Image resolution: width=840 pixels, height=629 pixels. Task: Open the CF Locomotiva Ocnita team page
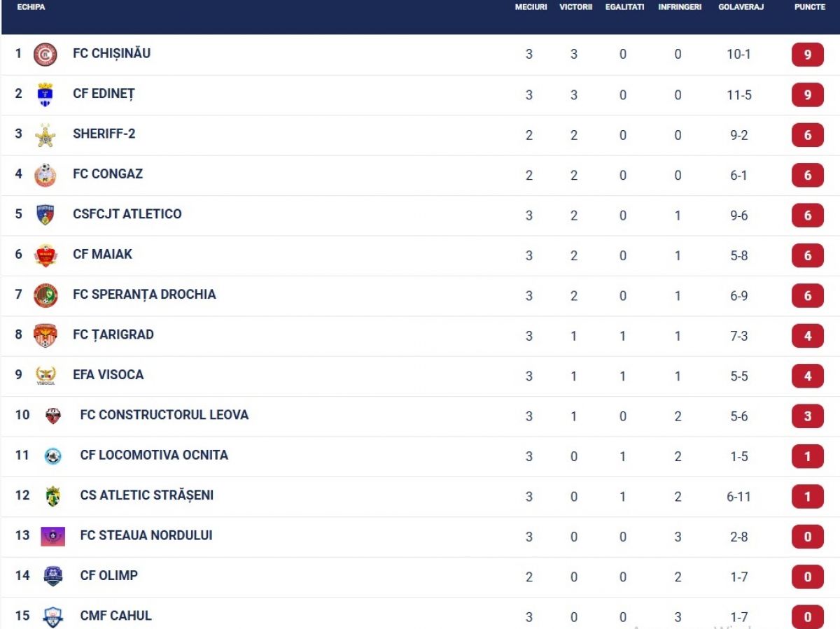(154, 455)
